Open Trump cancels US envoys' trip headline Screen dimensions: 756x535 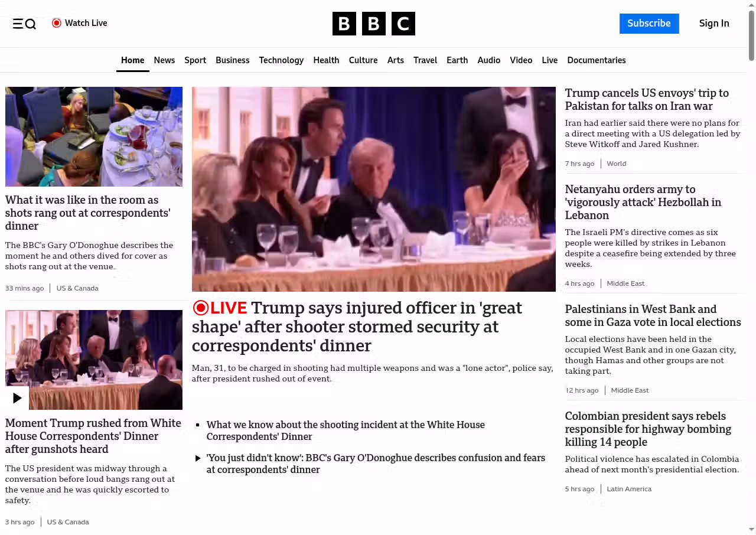647,99
